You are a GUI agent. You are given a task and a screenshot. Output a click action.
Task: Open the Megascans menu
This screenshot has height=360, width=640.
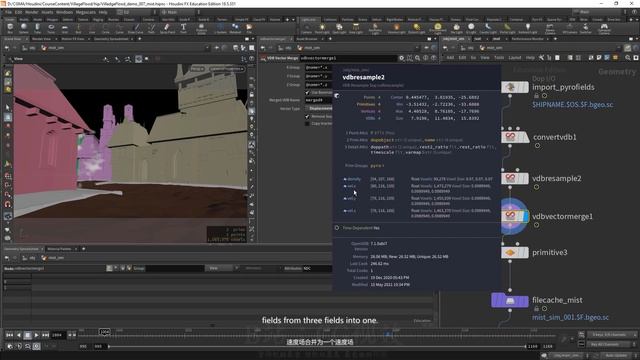[85, 12]
